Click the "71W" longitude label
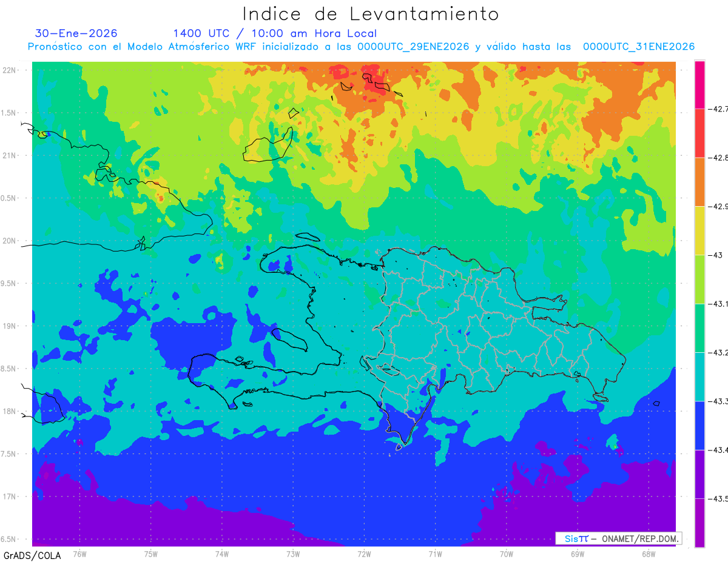 pyautogui.click(x=435, y=554)
